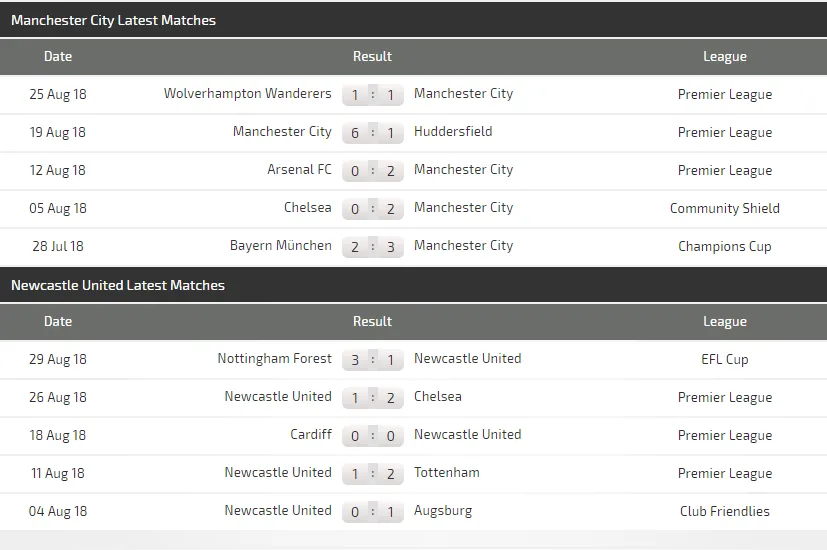This screenshot has height=550, width=827.
Task: Click Bayern München team name
Action: (280, 246)
